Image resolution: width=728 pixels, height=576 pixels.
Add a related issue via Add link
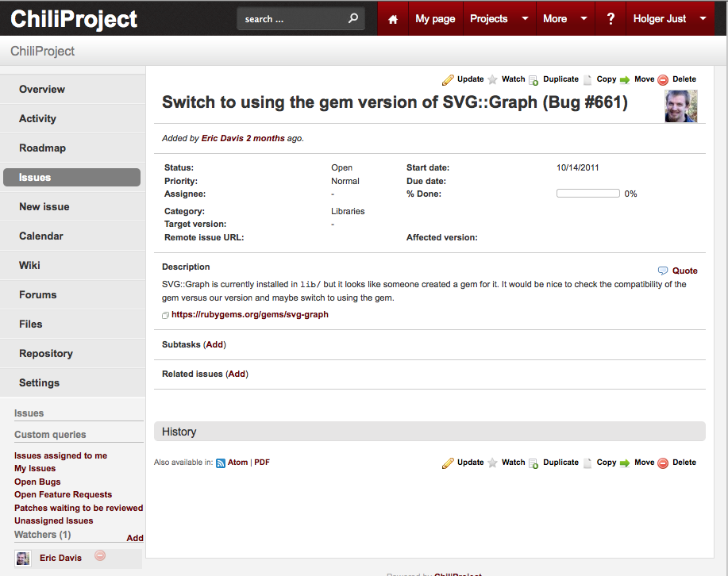pyautogui.click(x=237, y=374)
